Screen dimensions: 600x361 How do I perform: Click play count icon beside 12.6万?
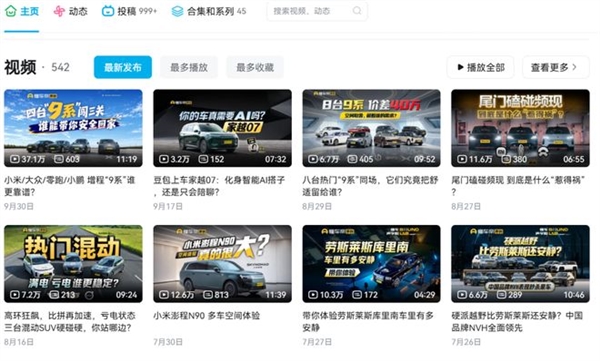click(164, 294)
